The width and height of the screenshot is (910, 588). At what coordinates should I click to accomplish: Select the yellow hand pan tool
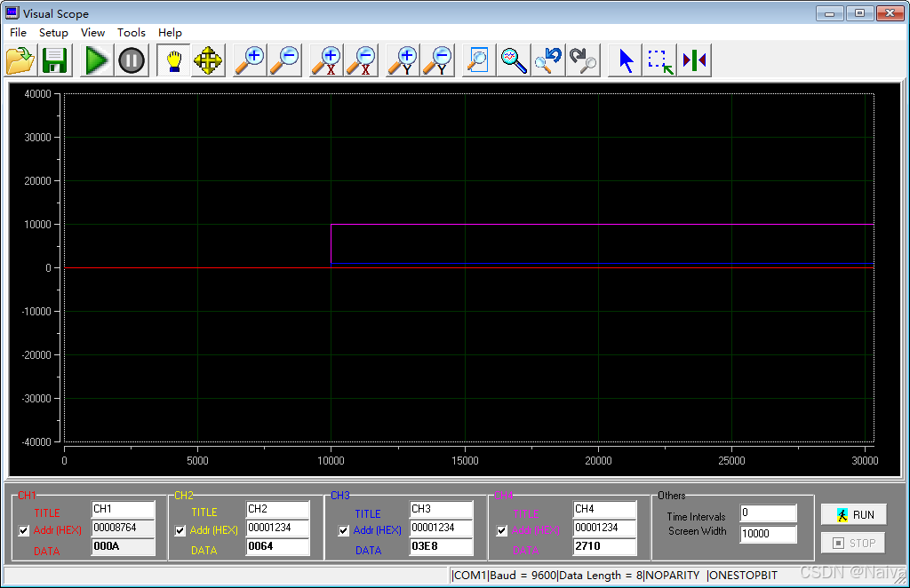pyautogui.click(x=173, y=60)
